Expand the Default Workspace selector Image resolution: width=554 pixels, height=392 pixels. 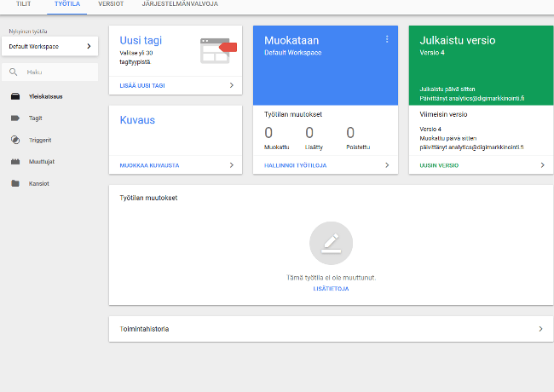tap(49, 46)
